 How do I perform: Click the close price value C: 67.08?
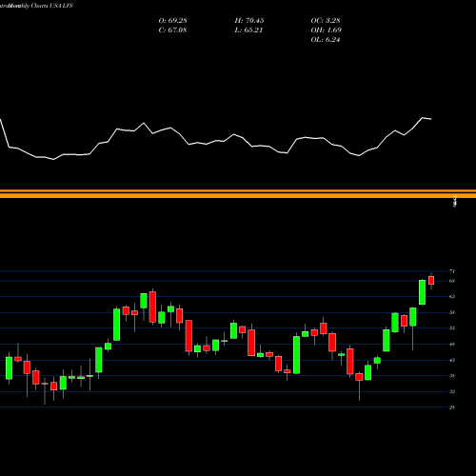172,30
